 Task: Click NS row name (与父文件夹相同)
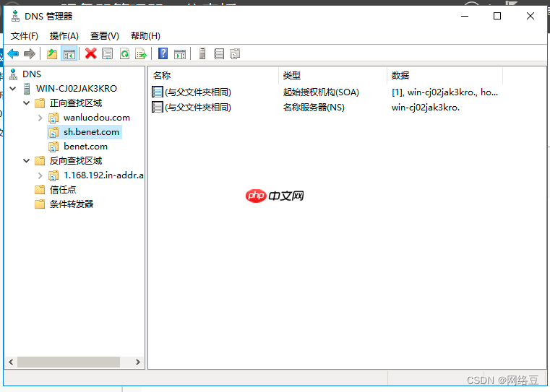pyautogui.click(x=198, y=107)
